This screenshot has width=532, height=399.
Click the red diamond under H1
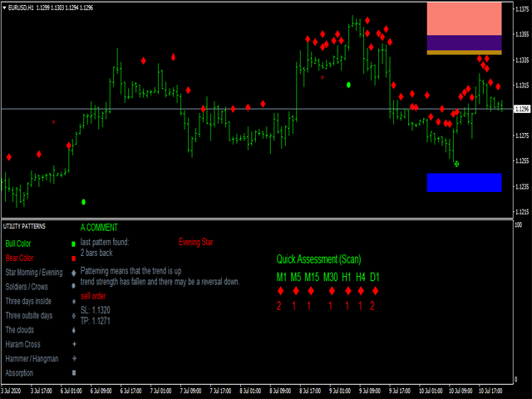(x=348, y=291)
